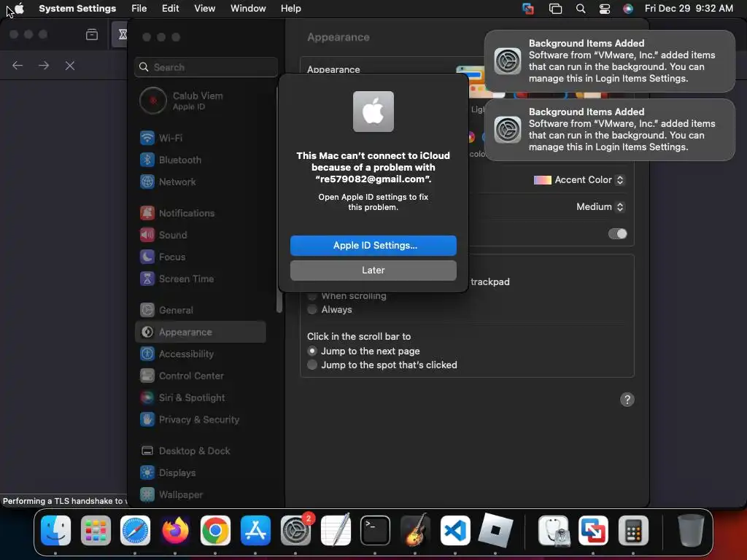Launch Firefox from the Dock

[x=175, y=531]
